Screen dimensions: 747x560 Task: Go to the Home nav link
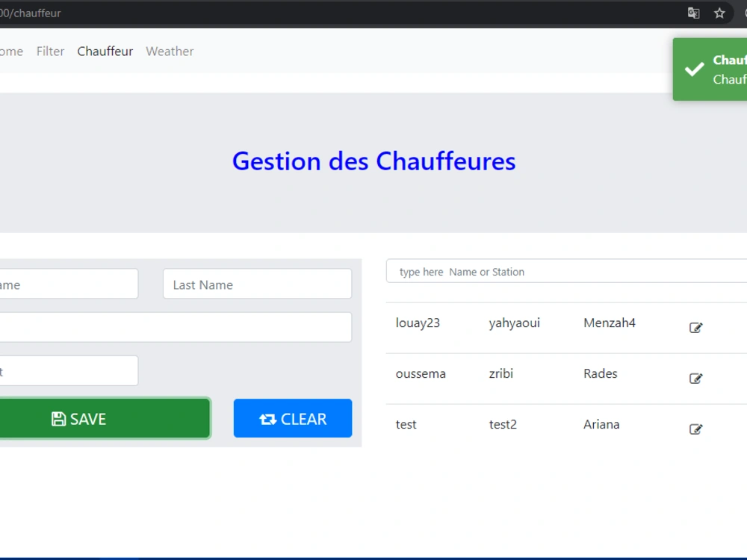11,52
